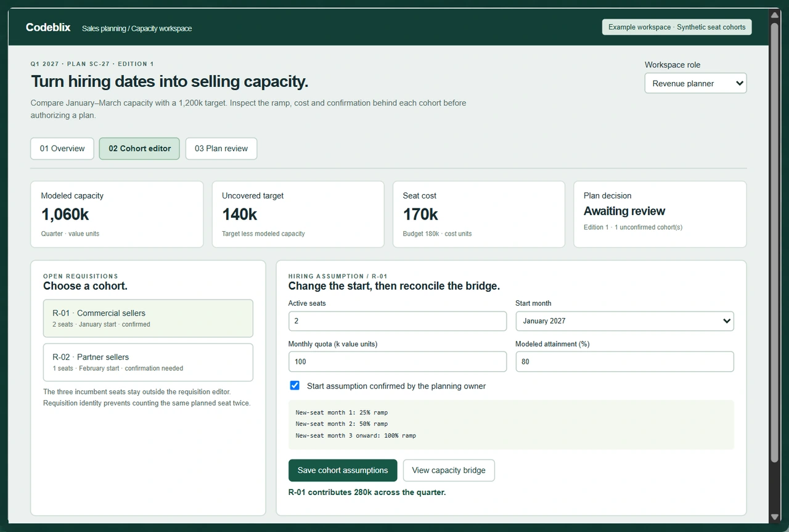Image resolution: width=789 pixels, height=532 pixels.
Task: Click Save cohort assumptions button
Action: click(x=343, y=470)
